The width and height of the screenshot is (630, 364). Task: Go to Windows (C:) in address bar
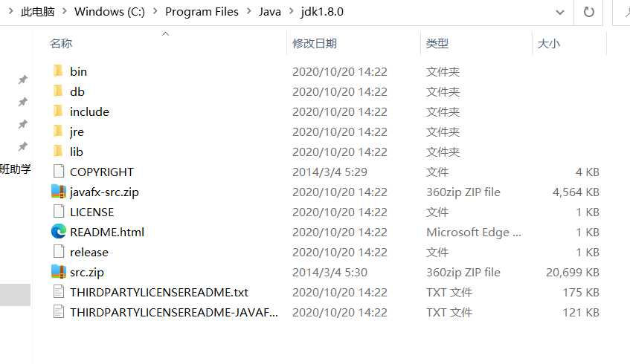pyautogui.click(x=109, y=12)
